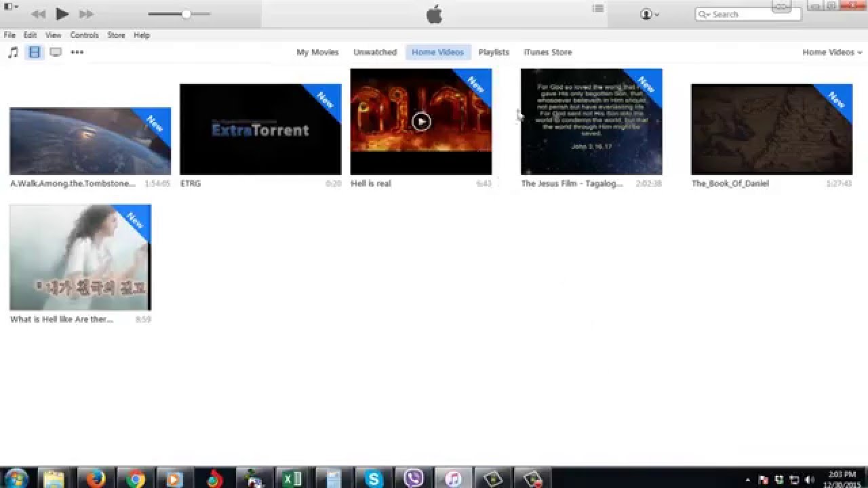The image size is (868, 488).
Task: Open the Store menu
Action: (x=116, y=35)
